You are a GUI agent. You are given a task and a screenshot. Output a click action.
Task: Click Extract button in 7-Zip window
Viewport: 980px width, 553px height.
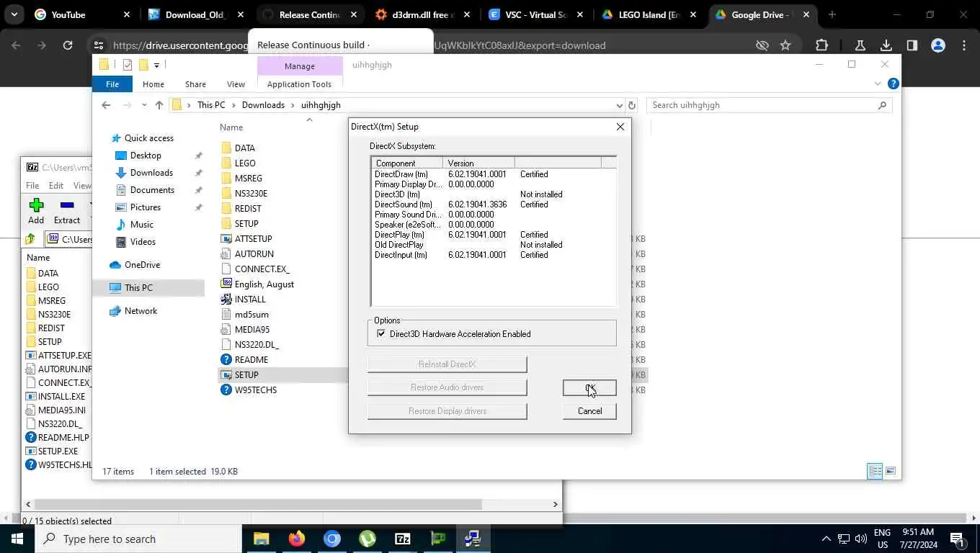67,212
